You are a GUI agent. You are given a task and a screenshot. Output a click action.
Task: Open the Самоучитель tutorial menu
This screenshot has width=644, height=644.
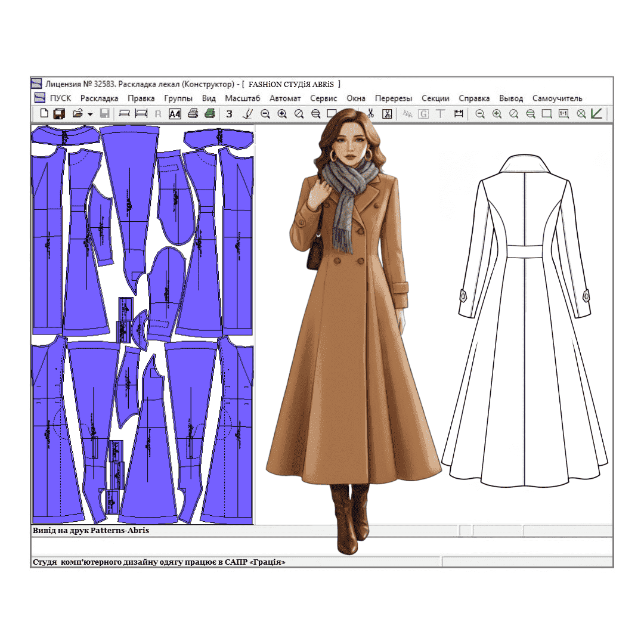(x=557, y=98)
